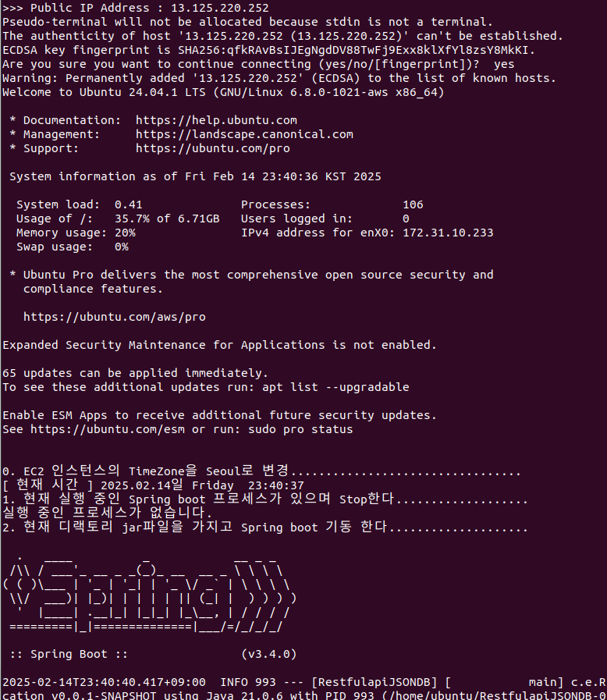607x700 pixels.
Task: Click the Users logged in value 0
Action: click(406, 219)
